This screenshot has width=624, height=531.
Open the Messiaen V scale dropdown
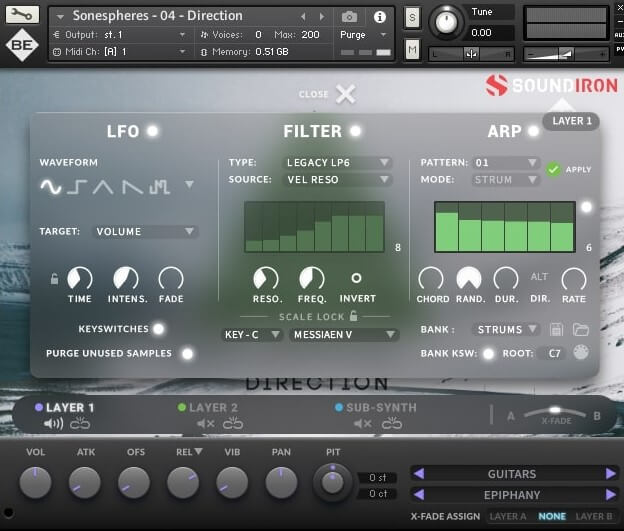point(344,335)
